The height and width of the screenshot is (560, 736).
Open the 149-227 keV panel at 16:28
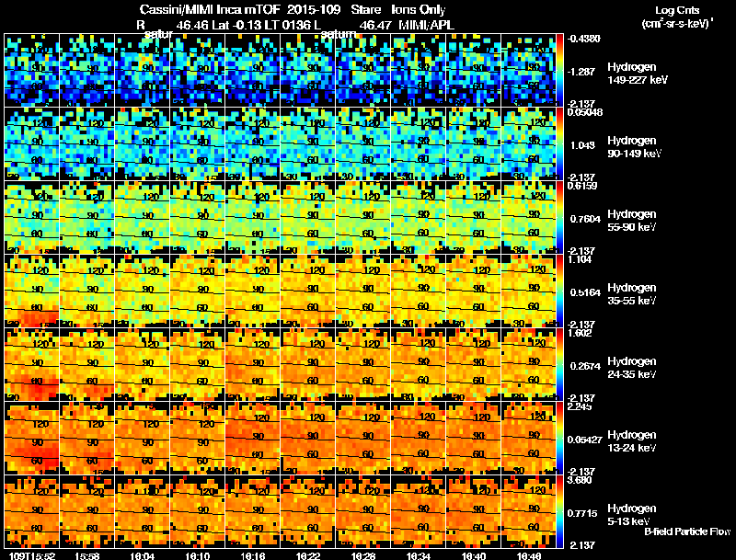pos(363,71)
